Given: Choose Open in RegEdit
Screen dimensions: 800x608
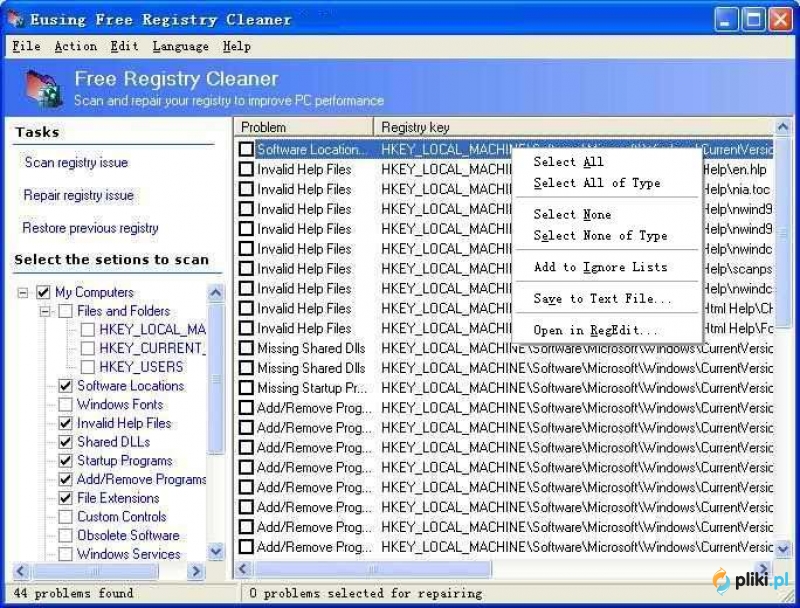Looking at the screenshot, I should (x=595, y=330).
